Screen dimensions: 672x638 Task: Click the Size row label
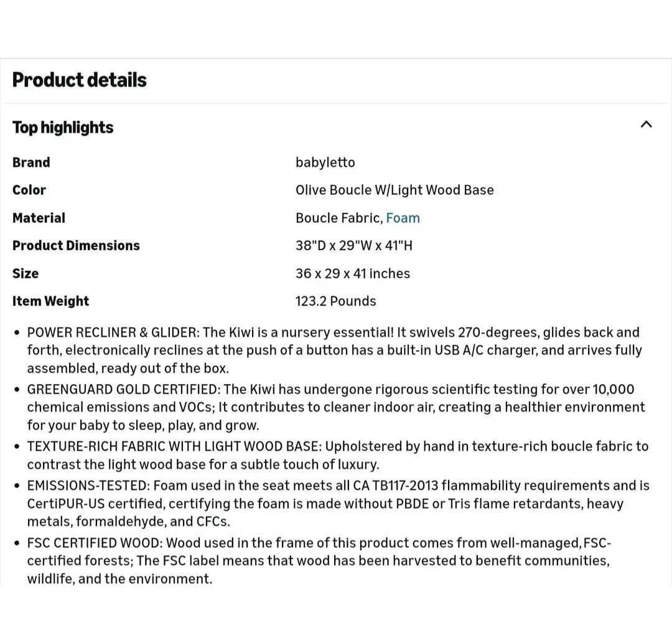click(26, 273)
